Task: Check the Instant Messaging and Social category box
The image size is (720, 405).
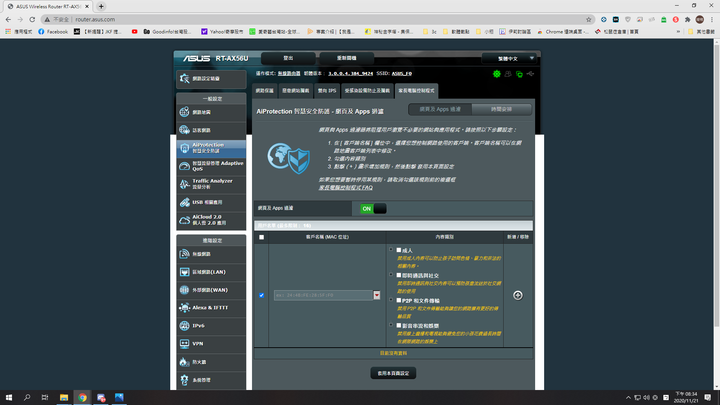Action: coord(399,275)
